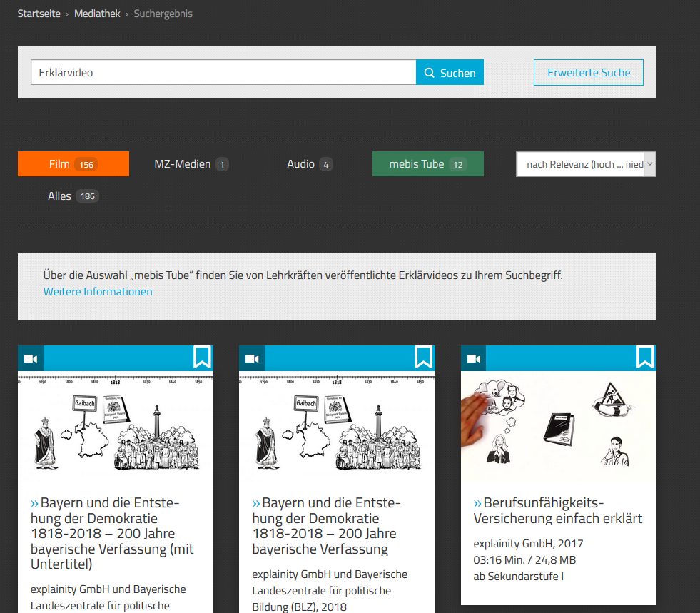The image size is (700, 613).
Task: Click video camera icon on first card
Action: click(x=30, y=358)
